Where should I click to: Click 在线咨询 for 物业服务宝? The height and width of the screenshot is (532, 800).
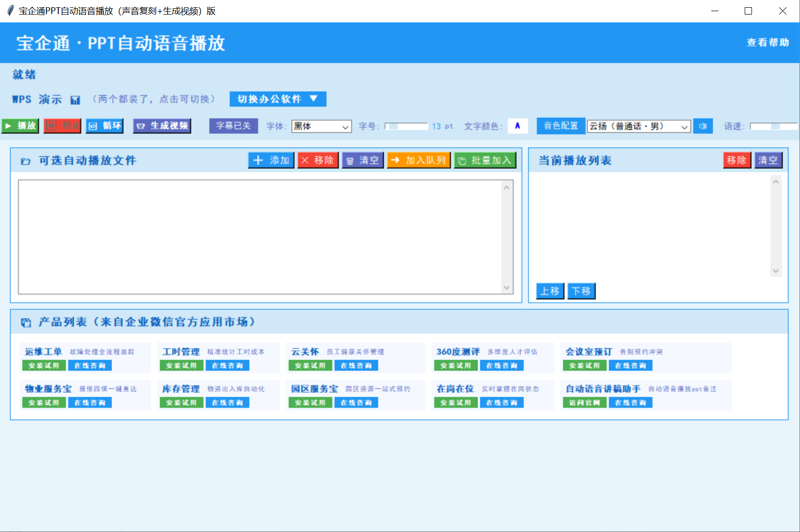(x=90, y=403)
